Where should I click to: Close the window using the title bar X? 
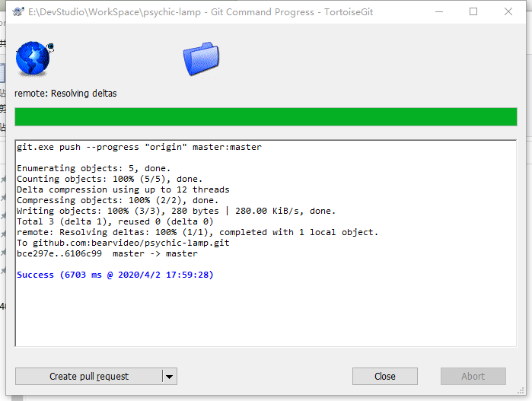(509, 11)
